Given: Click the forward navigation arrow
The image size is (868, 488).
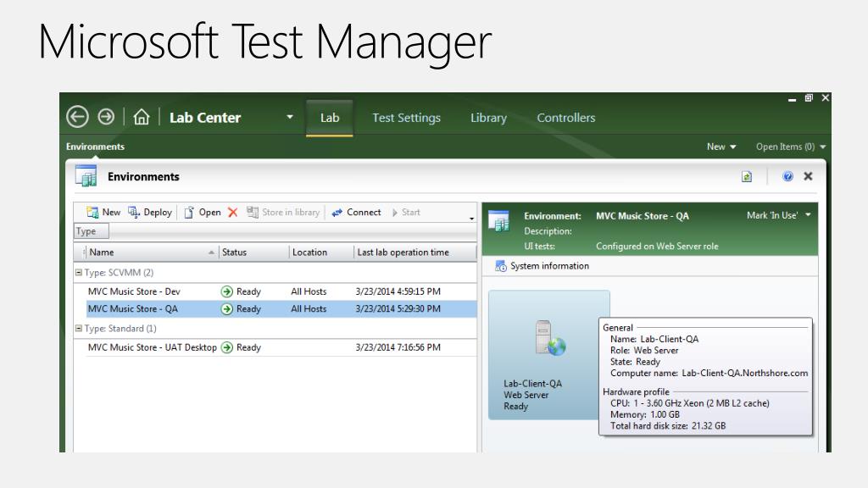Looking at the screenshot, I should click(x=106, y=117).
